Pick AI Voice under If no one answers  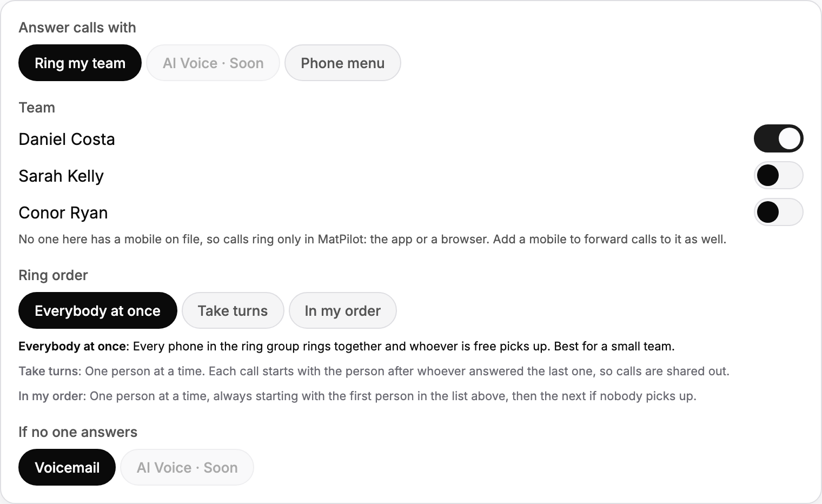tap(187, 467)
